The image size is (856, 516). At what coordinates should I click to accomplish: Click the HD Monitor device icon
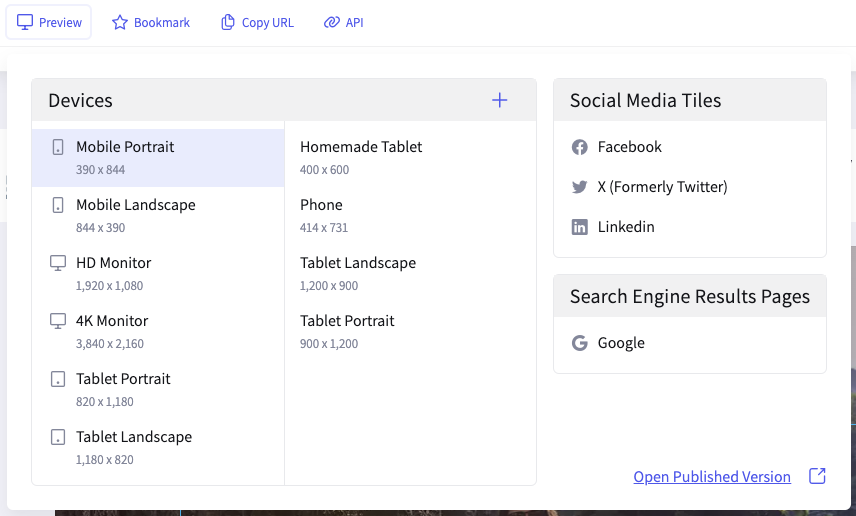(58, 263)
